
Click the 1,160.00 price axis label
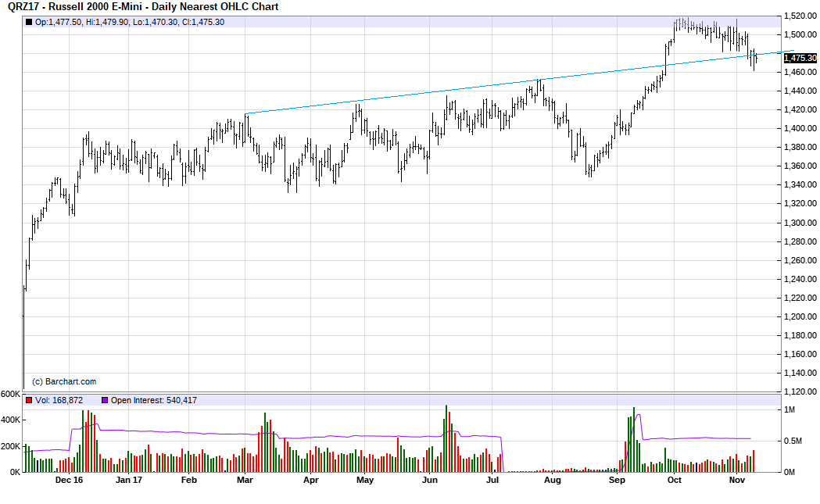coord(800,355)
